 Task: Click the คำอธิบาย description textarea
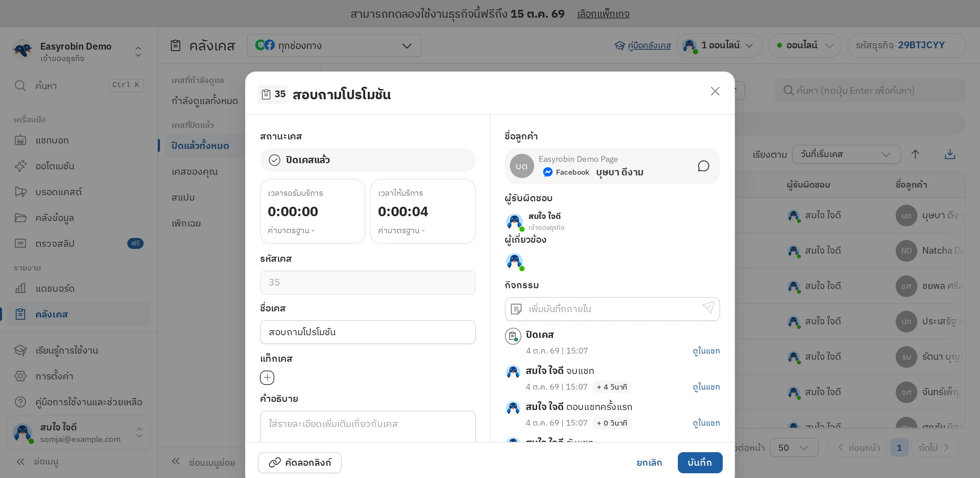click(x=367, y=426)
